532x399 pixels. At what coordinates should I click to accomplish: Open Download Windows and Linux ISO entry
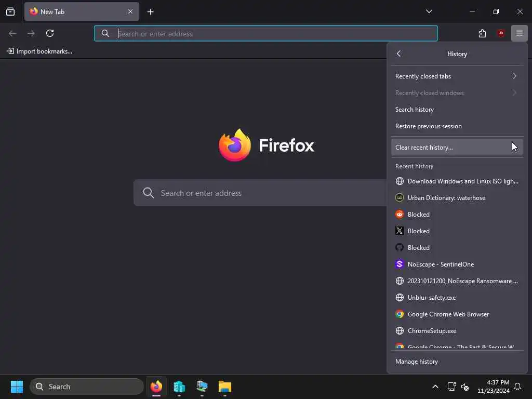(x=457, y=181)
